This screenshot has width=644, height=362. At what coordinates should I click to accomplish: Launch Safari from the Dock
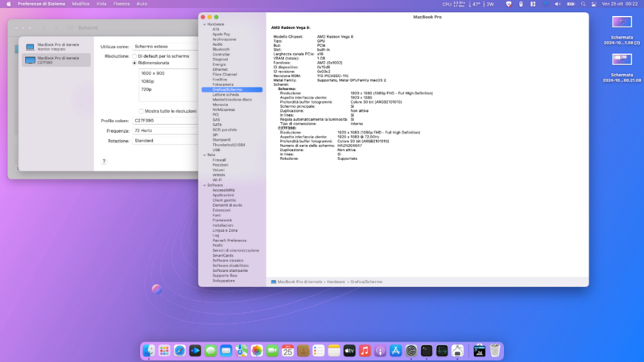pos(180,351)
